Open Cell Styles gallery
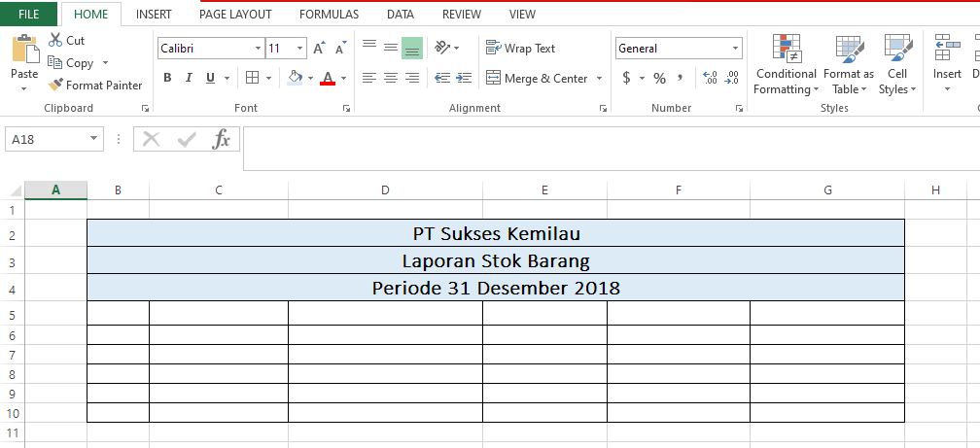 tap(897, 64)
